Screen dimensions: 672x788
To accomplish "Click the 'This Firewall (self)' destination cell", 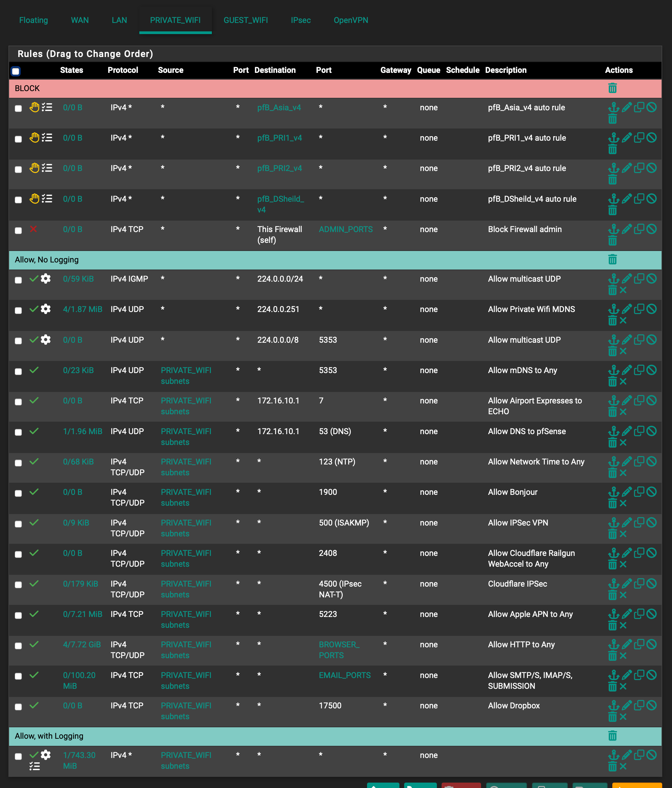I will (280, 235).
